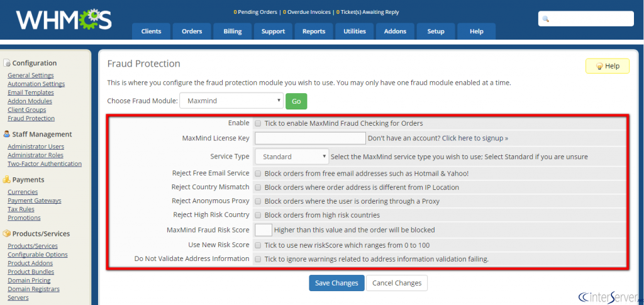Image resolution: width=644 pixels, height=305 pixels.
Task: Tick Use New Risk Score checkbox
Action: click(x=258, y=245)
